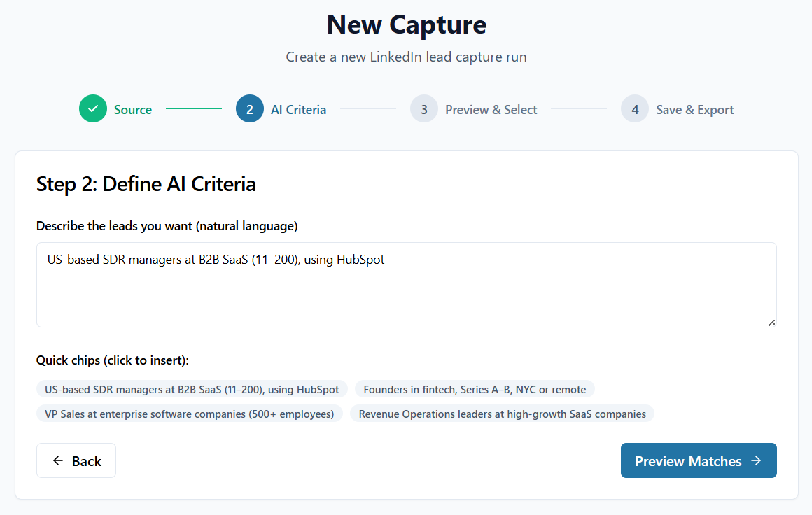Select the AI Criteria step label

tap(298, 110)
